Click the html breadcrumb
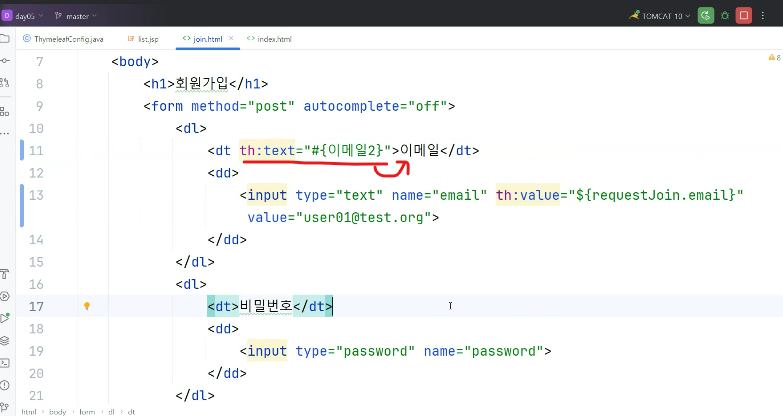 tap(28, 412)
